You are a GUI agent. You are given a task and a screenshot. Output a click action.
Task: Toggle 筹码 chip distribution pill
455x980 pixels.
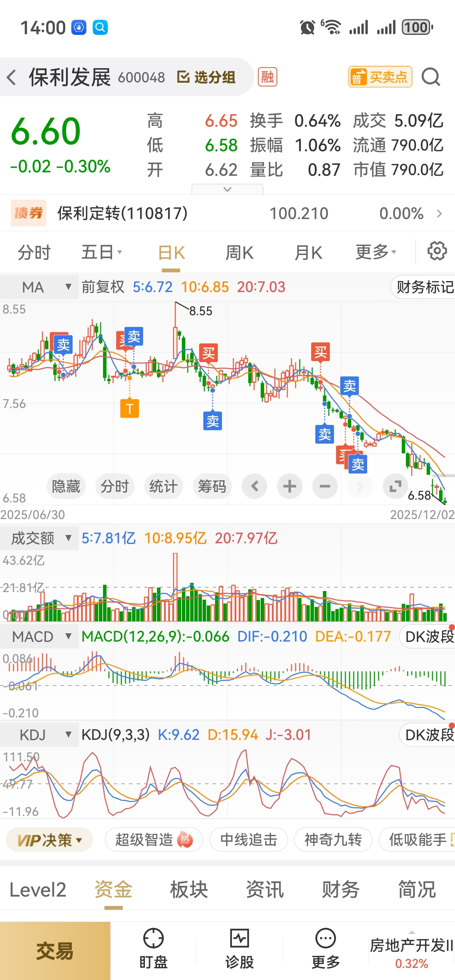[212, 486]
